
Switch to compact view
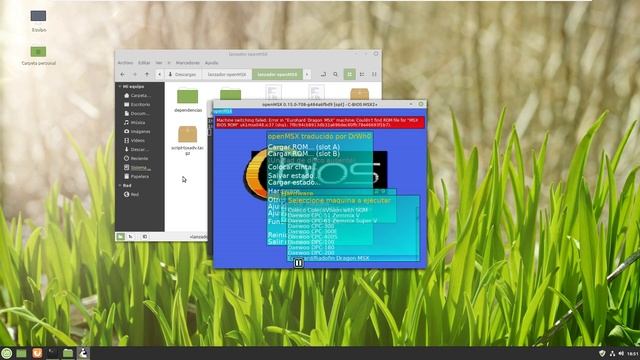(374, 74)
